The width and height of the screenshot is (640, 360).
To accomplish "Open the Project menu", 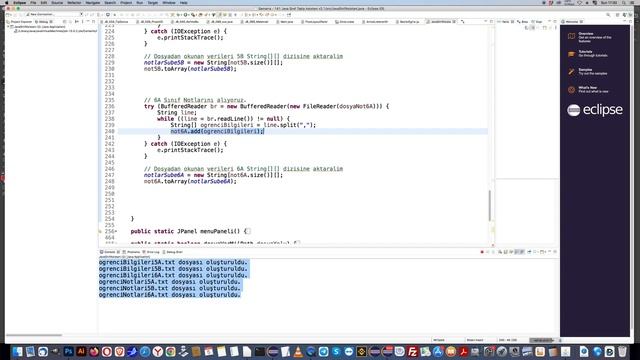I will [126, 3].
